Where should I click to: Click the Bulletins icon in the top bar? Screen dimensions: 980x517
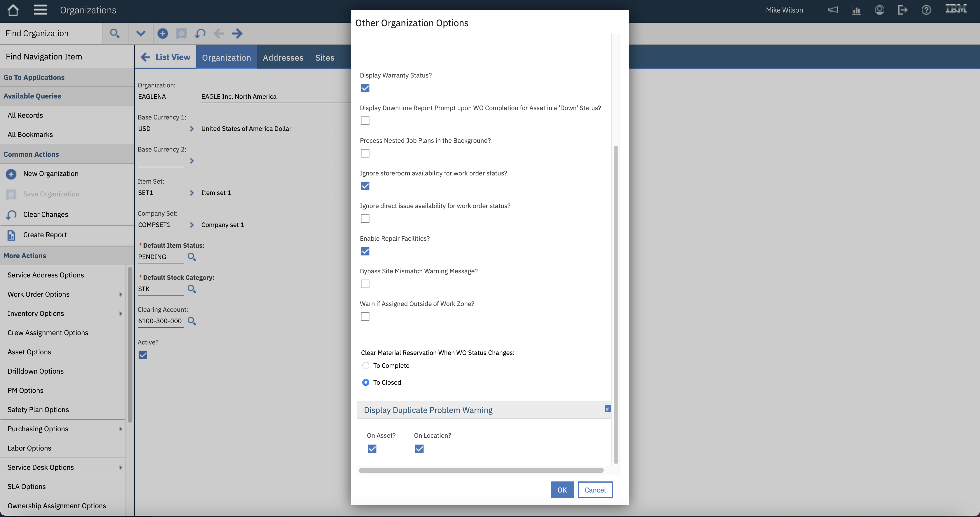(x=833, y=10)
